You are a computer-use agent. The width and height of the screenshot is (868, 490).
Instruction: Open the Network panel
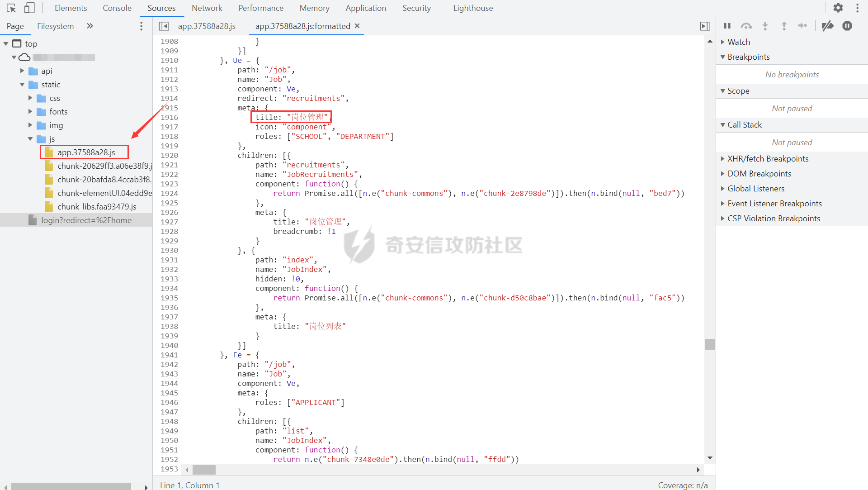207,8
